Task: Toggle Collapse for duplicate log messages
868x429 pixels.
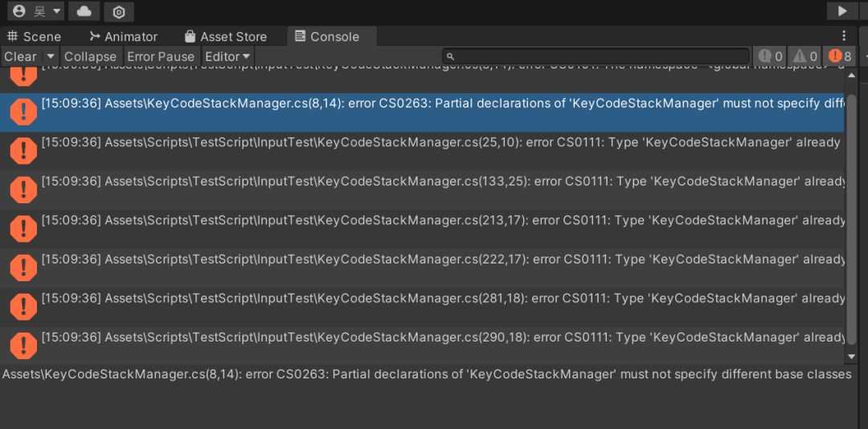Action: pyautogui.click(x=90, y=56)
